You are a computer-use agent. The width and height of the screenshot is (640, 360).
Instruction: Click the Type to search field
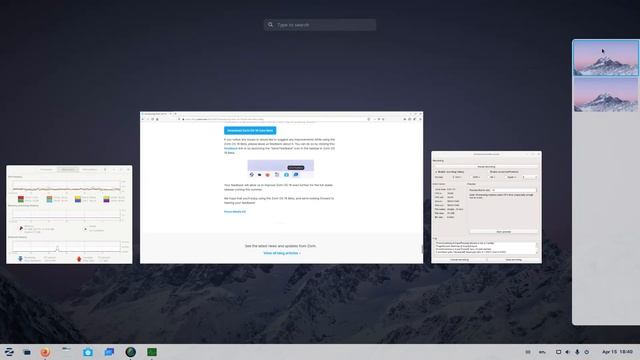320,25
